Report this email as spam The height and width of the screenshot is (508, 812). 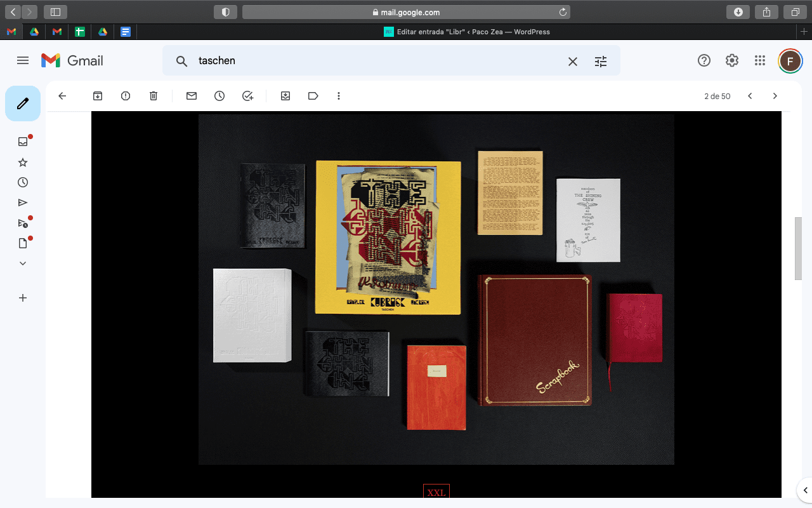[126, 96]
